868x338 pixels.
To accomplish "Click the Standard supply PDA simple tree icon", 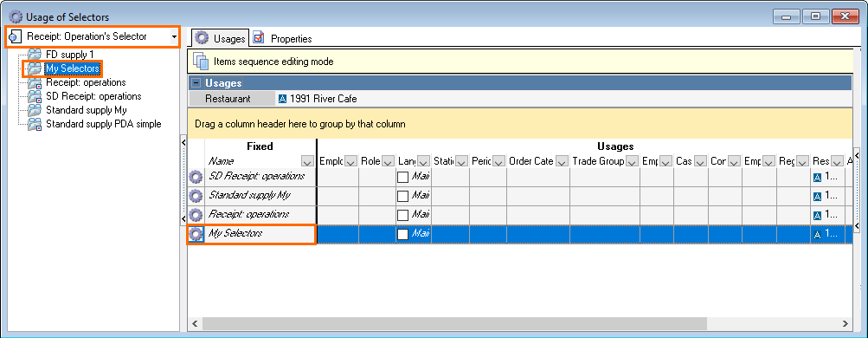I will click(35, 124).
